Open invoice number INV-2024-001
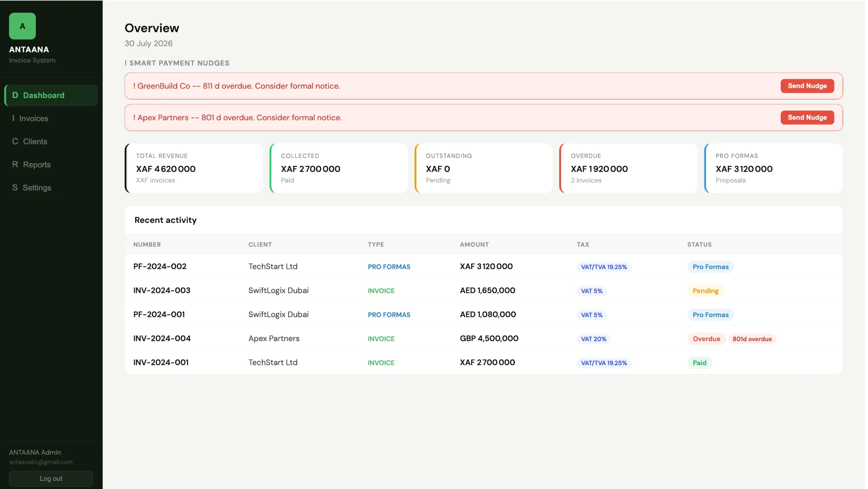Viewport: 868px width, 489px height. pyautogui.click(x=161, y=362)
